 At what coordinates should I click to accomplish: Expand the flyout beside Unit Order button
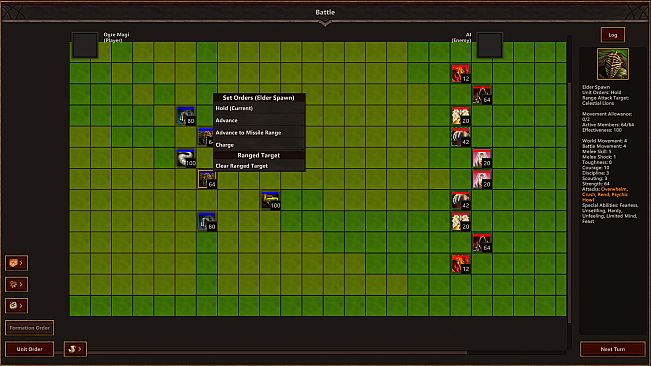(75, 349)
